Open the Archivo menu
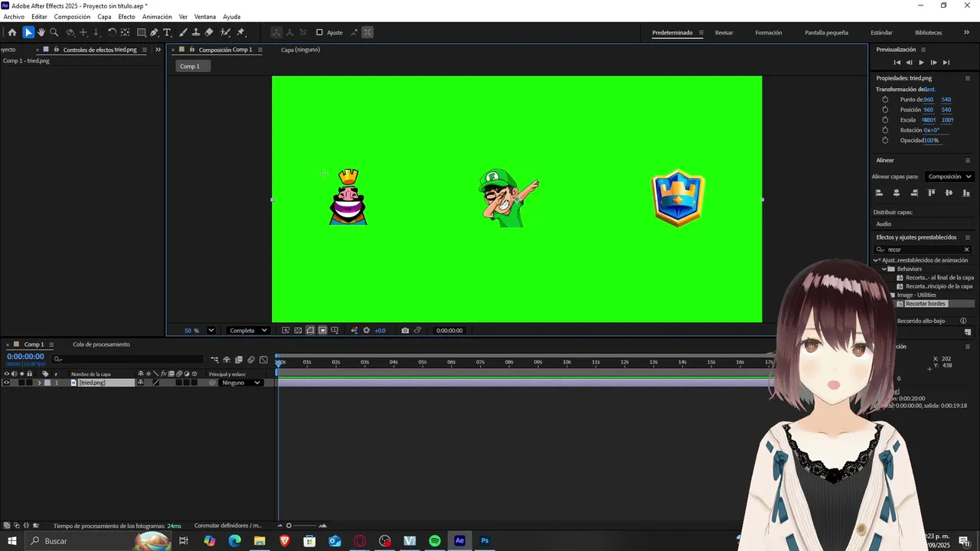 coord(14,17)
